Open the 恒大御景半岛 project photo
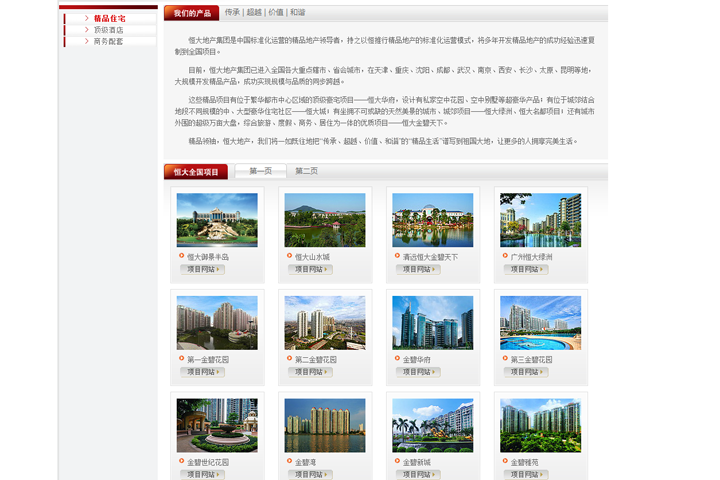Screen dimensions: 720x480 [x=217, y=220]
